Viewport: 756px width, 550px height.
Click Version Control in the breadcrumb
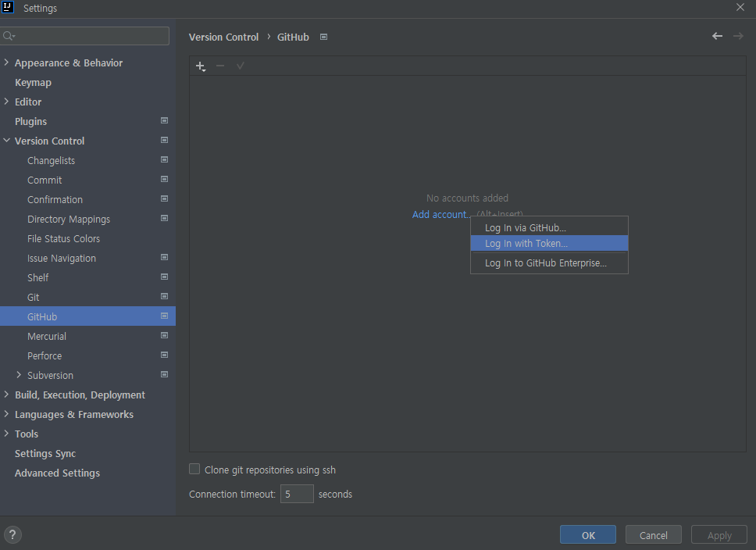tap(223, 37)
